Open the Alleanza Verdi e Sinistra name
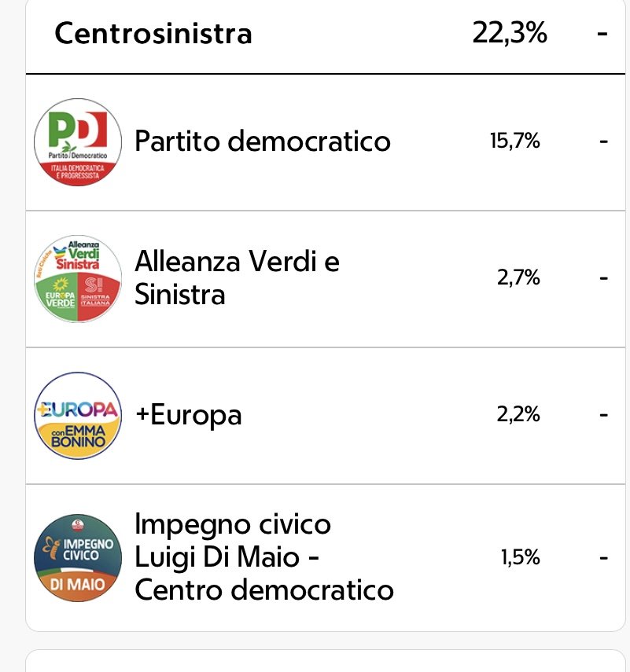Screen dimensions: 630x672 [237, 277]
